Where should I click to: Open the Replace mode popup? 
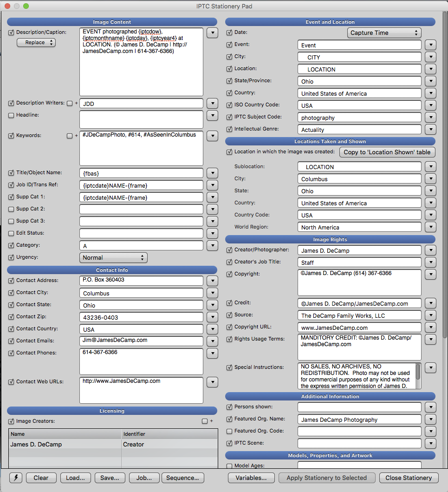[36, 42]
